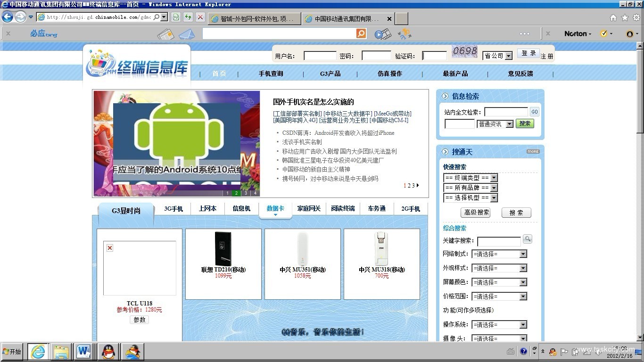Click the Bing toolbar news icon
This screenshot has height=362, width=644.
coord(165,34)
